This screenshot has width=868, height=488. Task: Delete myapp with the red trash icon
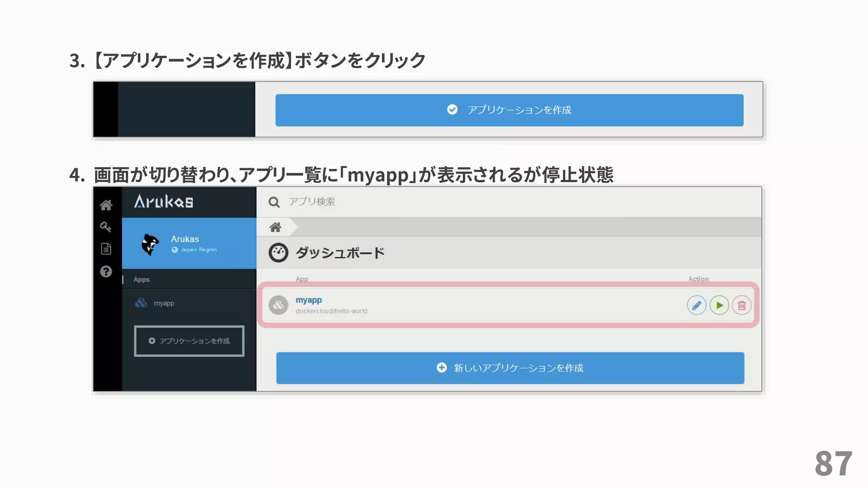742,305
